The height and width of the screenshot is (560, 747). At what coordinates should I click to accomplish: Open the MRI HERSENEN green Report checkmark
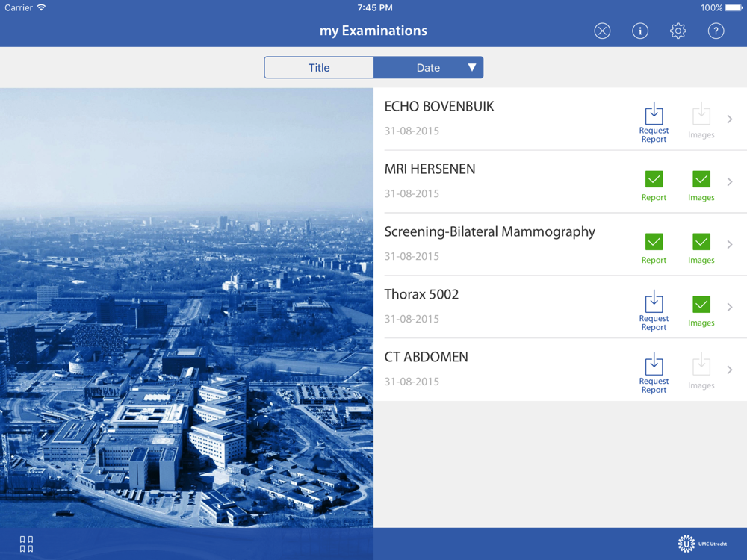654,186
